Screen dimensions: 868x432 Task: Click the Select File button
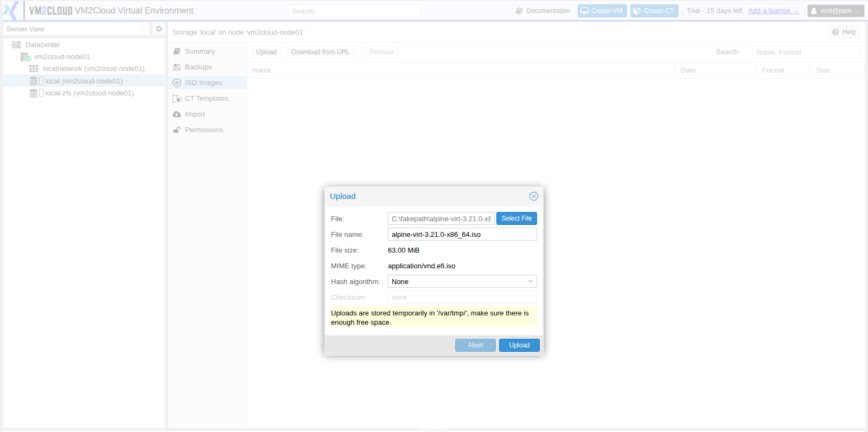click(516, 218)
